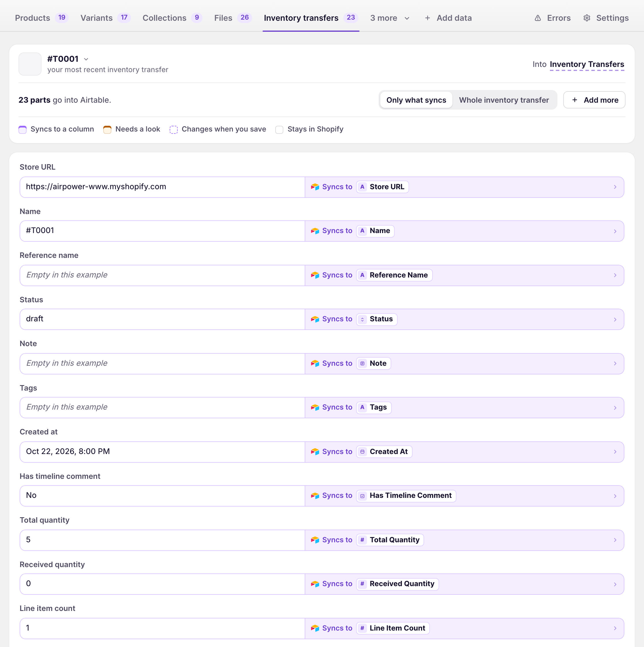
Task: Expand the Note sync mapping chevron
Action: (615, 363)
